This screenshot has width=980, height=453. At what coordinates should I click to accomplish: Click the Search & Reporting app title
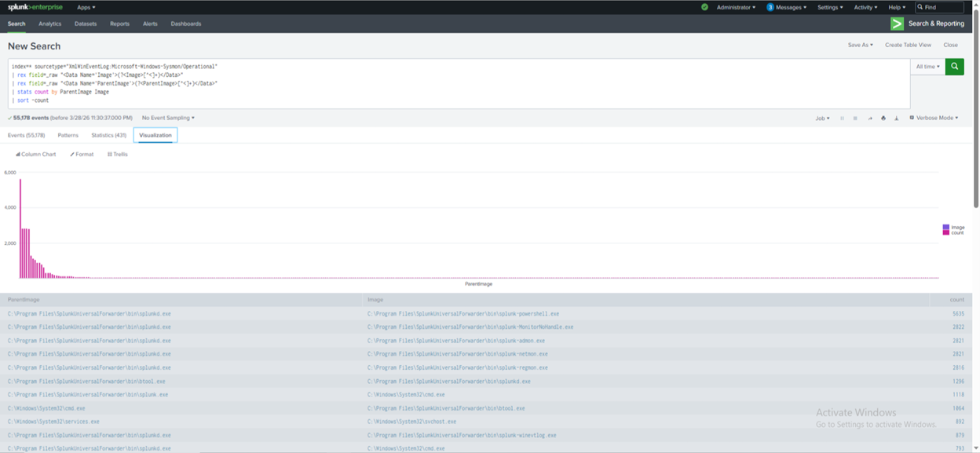pyautogui.click(x=936, y=24)
